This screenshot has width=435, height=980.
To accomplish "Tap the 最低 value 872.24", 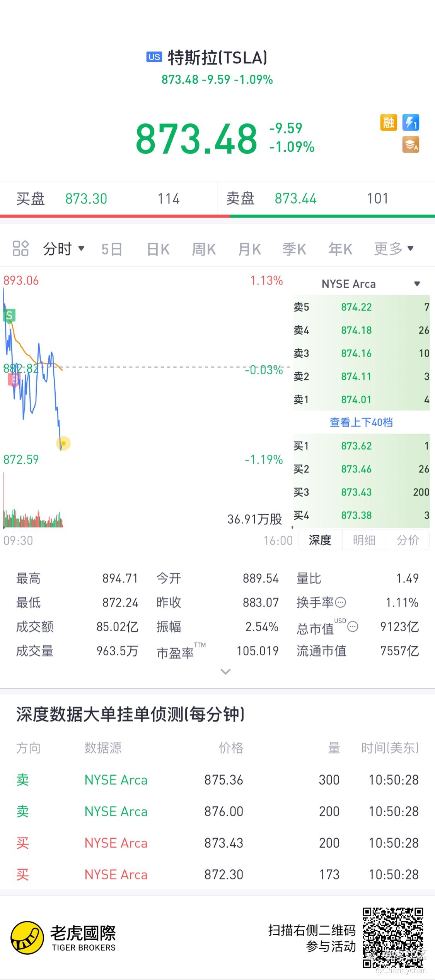I will click(x=120, y=603).
